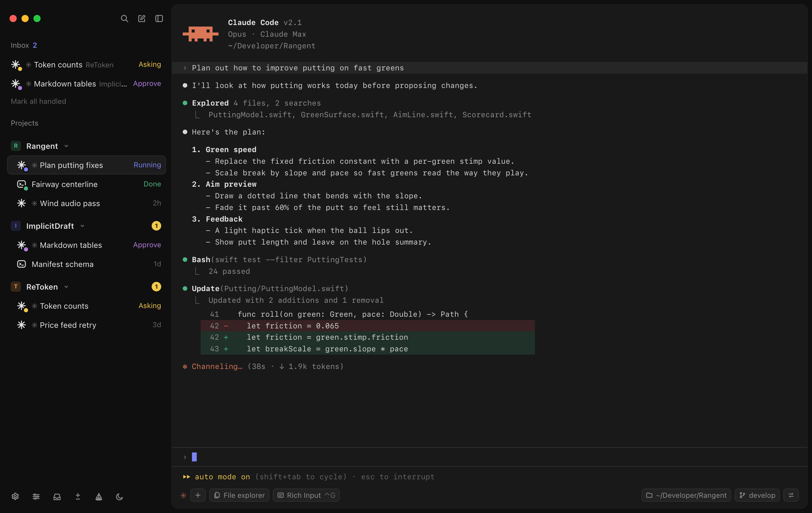The image size is (812, 513).
Task: Open the Wind audio pass session
Action: (x=87, y=203)
